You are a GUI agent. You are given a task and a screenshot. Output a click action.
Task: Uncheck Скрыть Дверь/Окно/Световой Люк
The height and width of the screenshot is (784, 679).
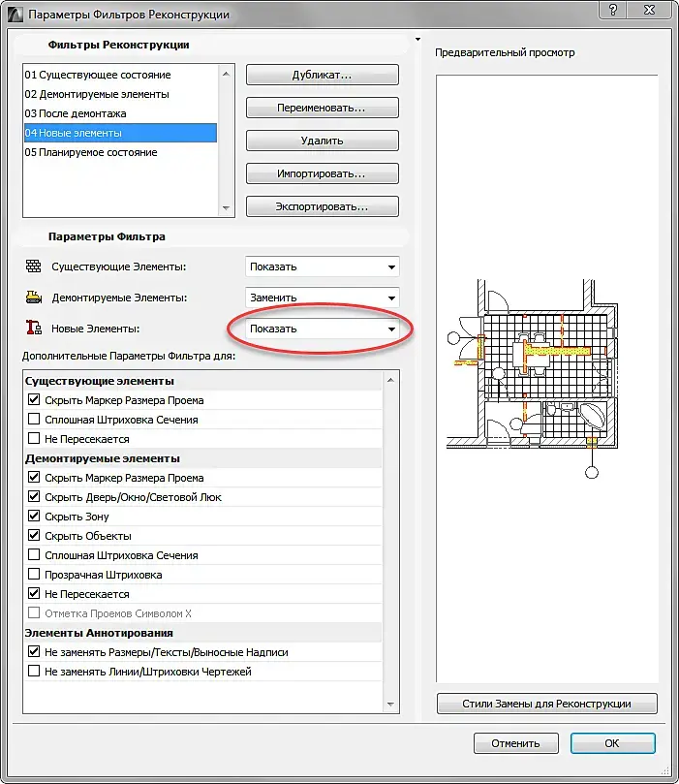click(34, 496)
